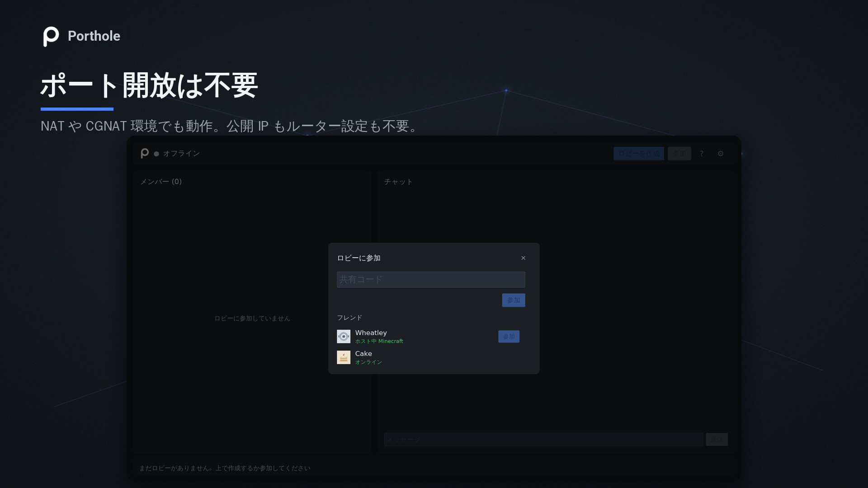The width and height of the screenshot is (868, 488).
Task: Click the status bar message まだロビーがありません
Action: coord(225,468)
